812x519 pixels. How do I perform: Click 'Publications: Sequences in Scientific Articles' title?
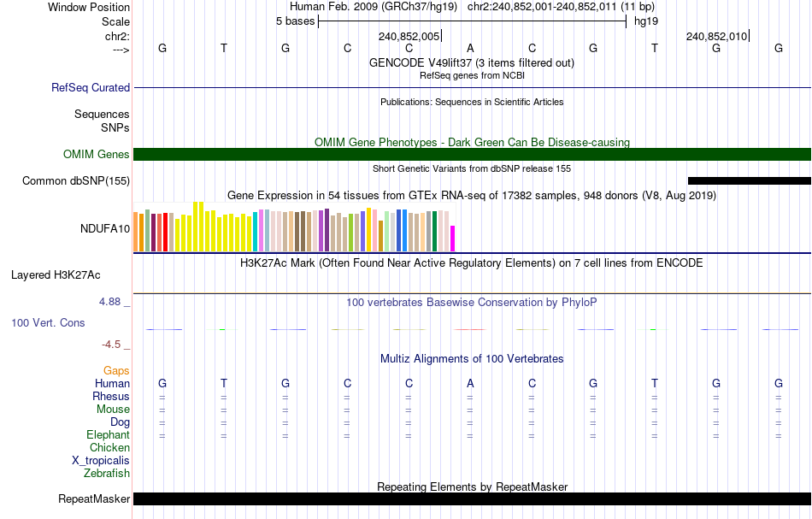tap(472, 102)
